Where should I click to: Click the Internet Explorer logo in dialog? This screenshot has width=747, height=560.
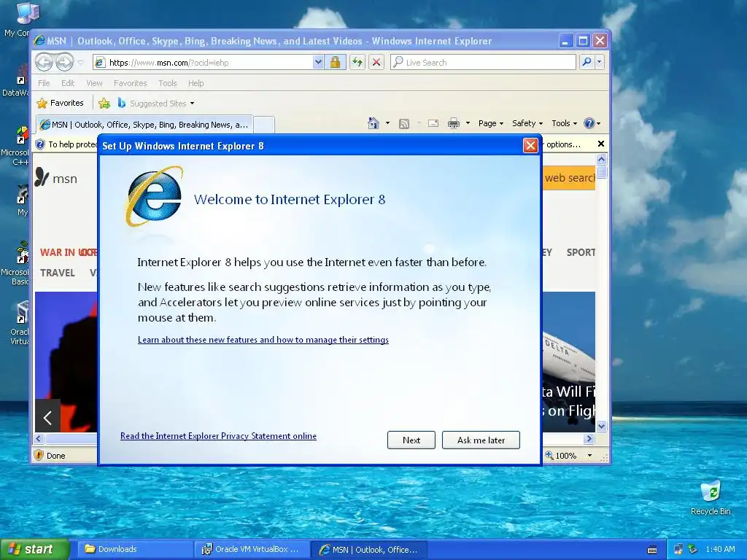pos(154,196)
